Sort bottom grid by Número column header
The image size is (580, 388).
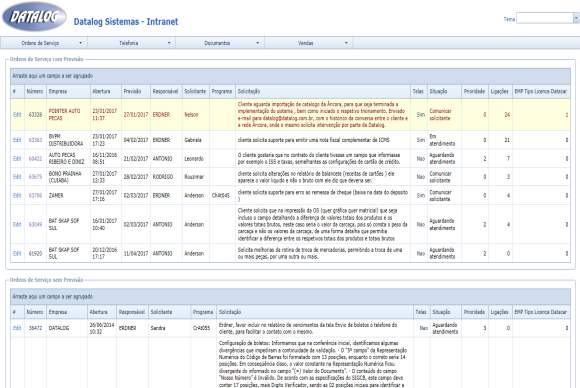(x=35, y=312)
